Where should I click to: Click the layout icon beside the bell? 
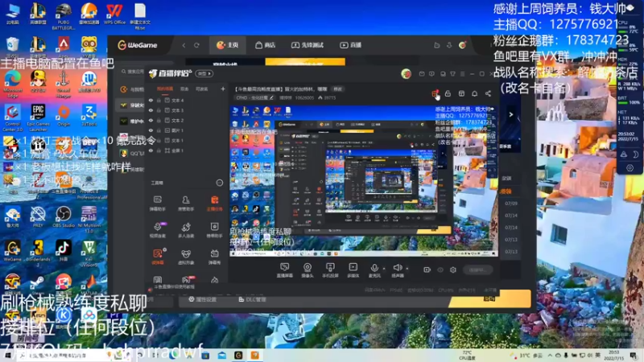pos(461,93)
